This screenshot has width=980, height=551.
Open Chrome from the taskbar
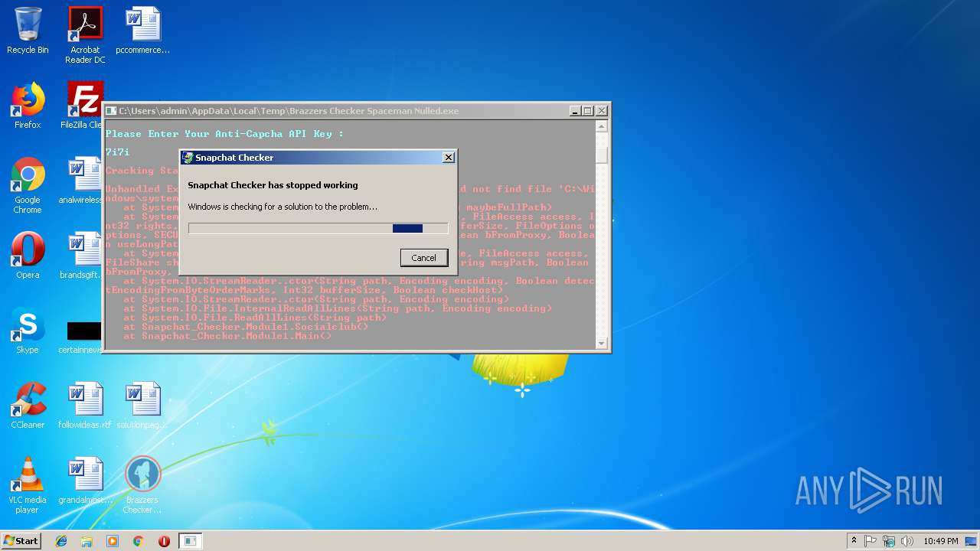pos(139,541)
